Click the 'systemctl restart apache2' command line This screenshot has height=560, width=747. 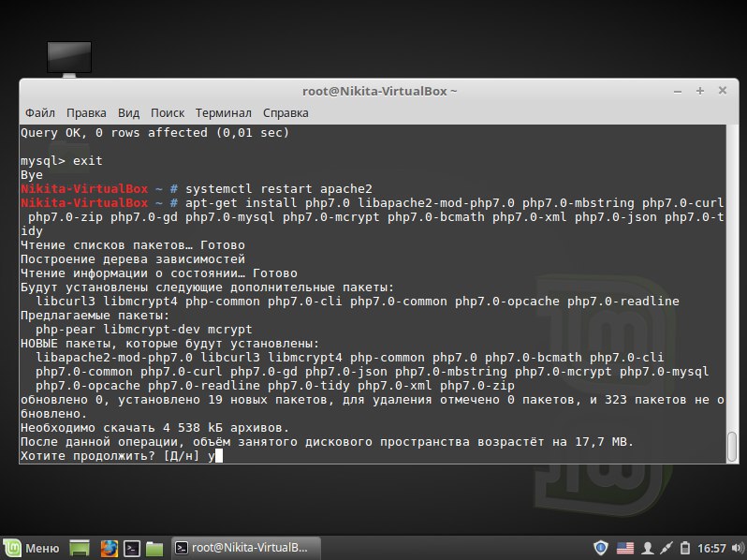pyautogui.click(x=279, y=189)
